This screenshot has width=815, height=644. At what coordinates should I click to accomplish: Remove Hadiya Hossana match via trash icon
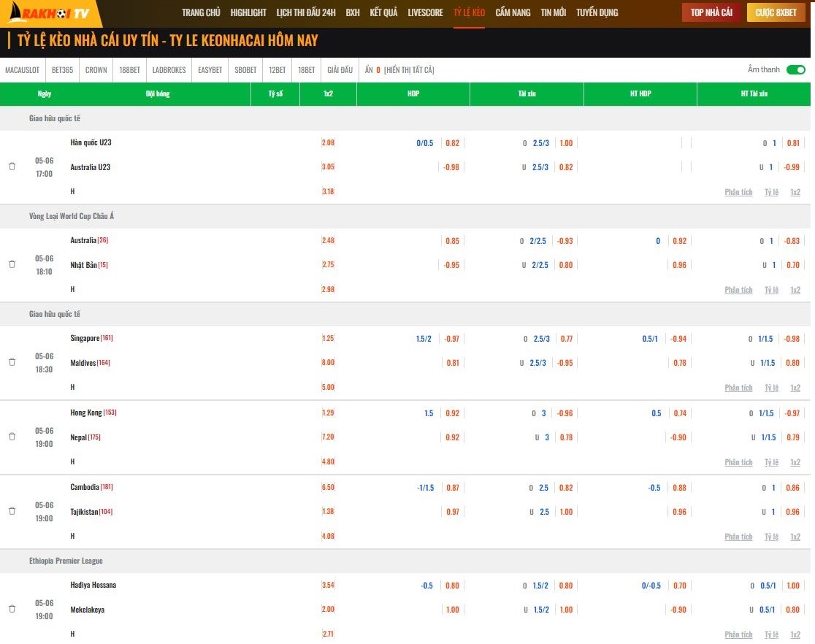click(12, 609)
